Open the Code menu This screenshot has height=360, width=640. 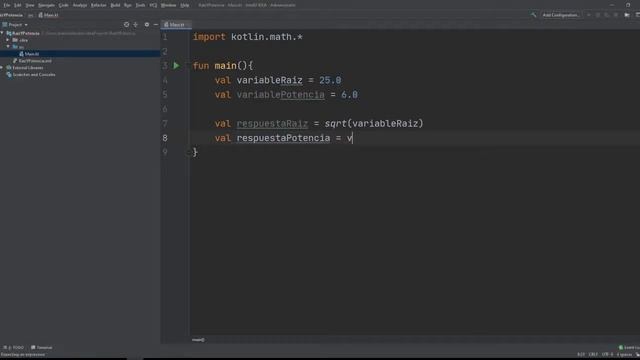click(64, 5)
